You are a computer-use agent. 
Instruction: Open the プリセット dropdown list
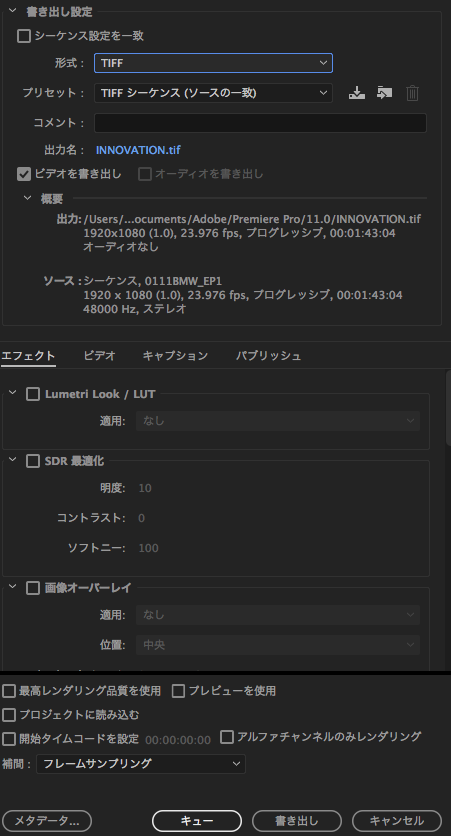(213, 93)
